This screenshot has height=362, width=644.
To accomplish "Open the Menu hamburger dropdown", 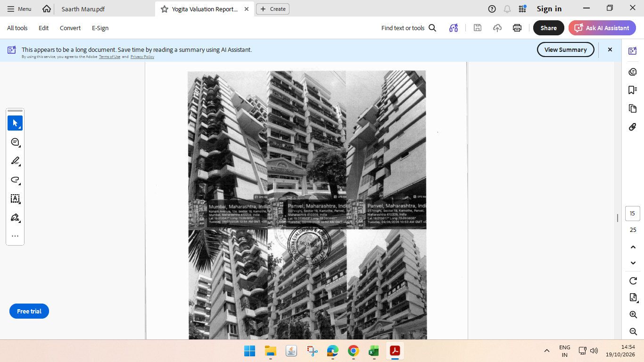I will pyautogui.click(x=19, y=9).
